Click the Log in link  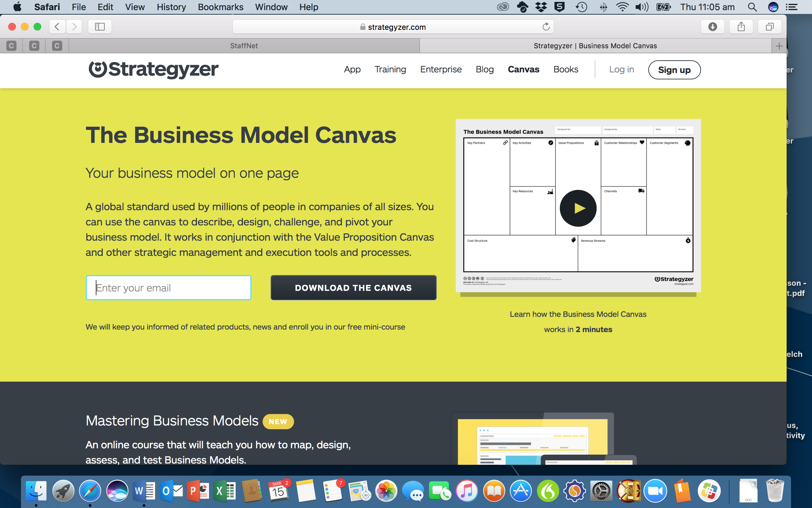pos(621,69)
